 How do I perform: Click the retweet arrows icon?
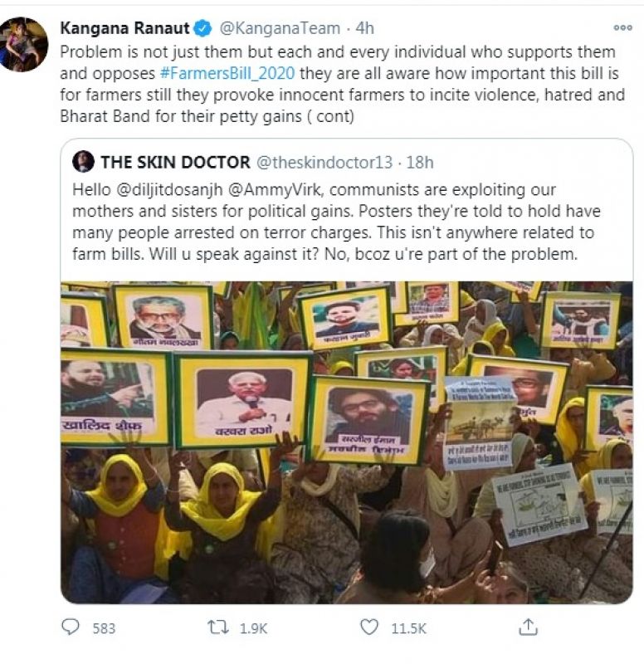click(x=217, y=627)
